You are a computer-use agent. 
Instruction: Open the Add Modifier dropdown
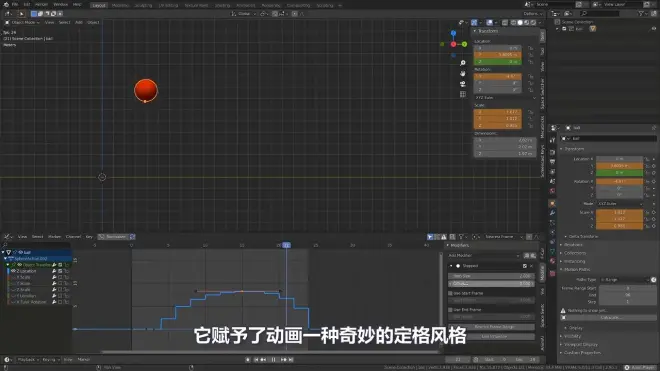click(x=484, y=256)
